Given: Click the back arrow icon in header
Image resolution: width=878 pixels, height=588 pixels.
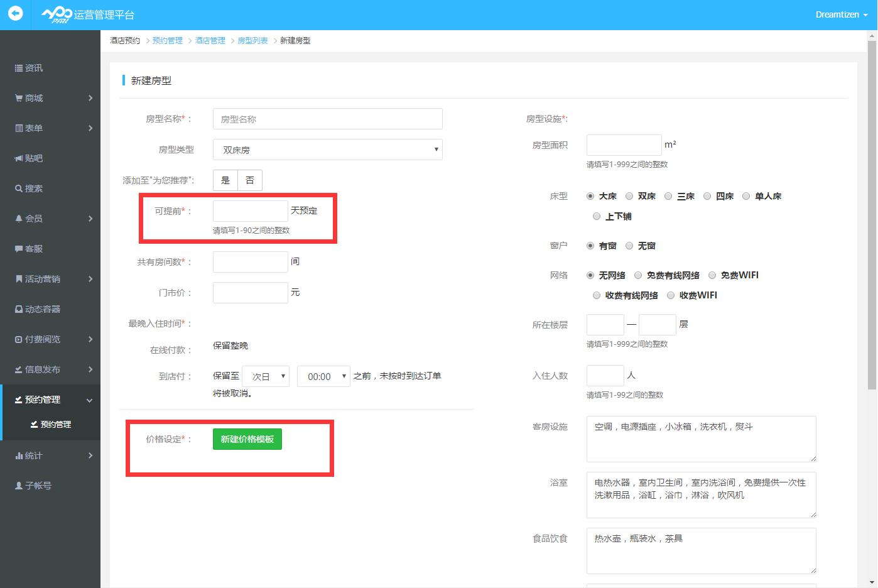Looking at the screenshot, I should click(x=15, y=14).
